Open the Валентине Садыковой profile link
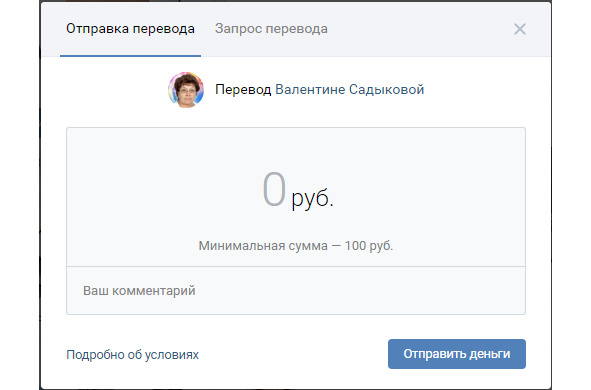The width and height of the screenshot is (591, 390). point(349,90)
